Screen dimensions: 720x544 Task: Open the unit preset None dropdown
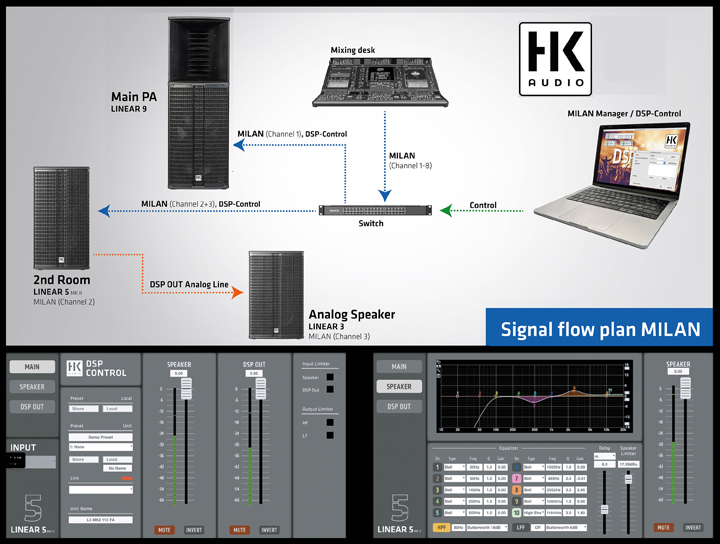tap(101, 447)
